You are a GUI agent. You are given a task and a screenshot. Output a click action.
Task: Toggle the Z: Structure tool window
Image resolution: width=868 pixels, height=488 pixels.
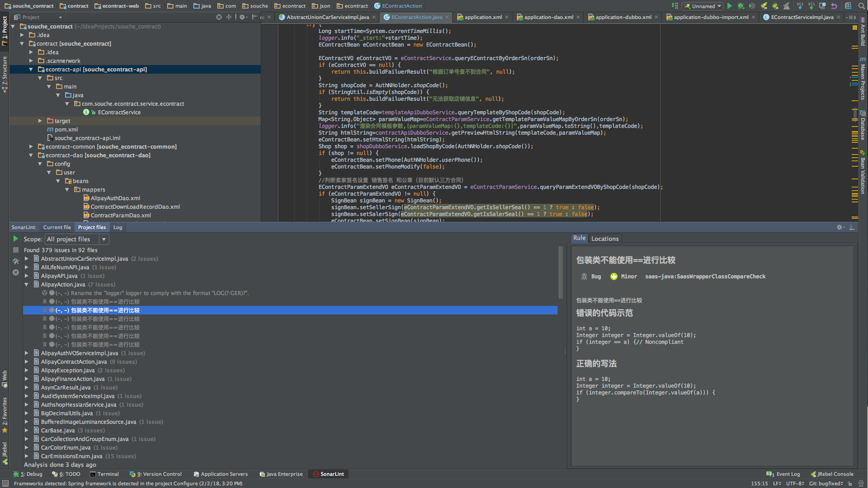click(5, 75)
